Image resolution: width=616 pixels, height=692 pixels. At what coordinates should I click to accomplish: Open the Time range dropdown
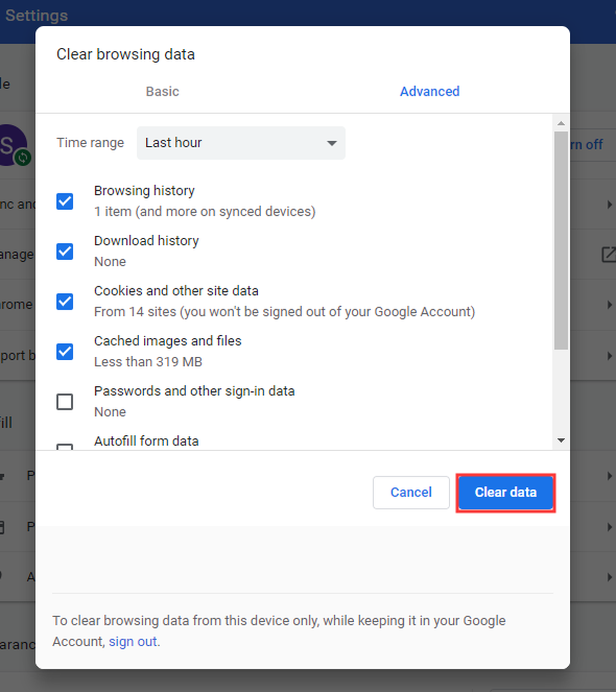(241, 143)
